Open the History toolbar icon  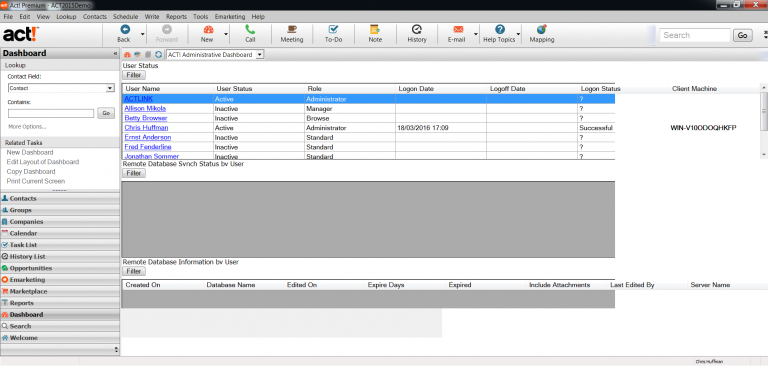pos(417,30)
